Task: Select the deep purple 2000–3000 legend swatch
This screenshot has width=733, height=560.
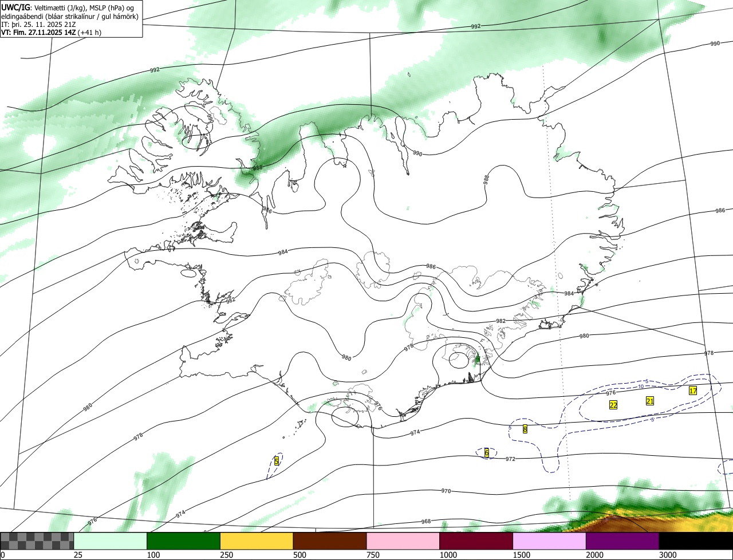Action: pos(622,541)
